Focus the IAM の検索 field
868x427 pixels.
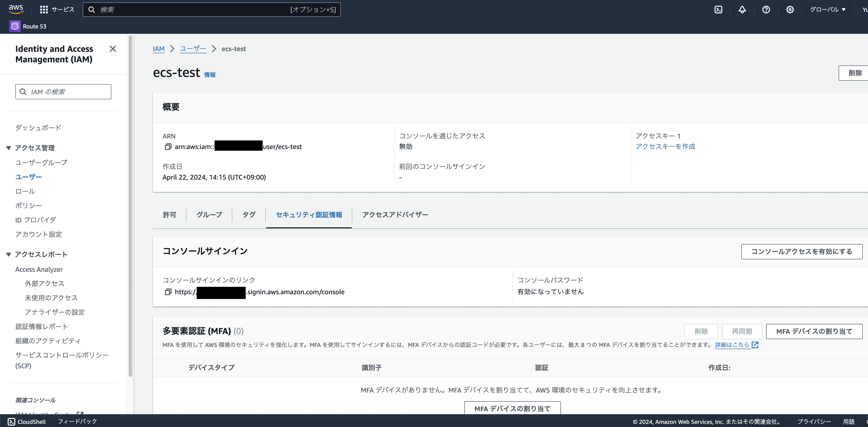(x=63, y=92)
